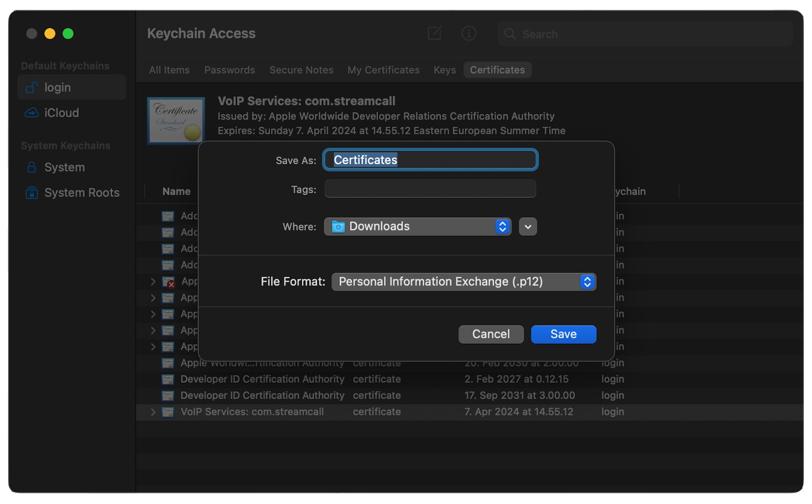812x504 pixels.
Task: Select the iCloud keychain
Action: pos(61,113)
